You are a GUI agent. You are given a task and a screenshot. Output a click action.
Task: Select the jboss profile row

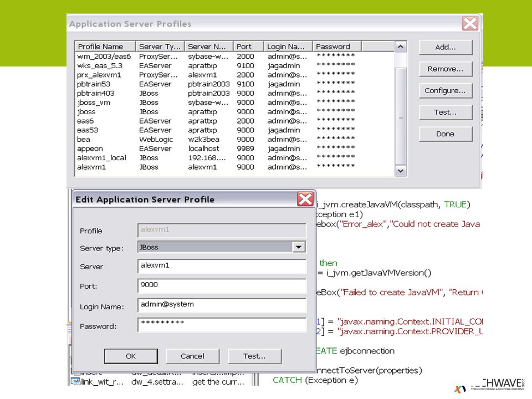pos(235,111)
